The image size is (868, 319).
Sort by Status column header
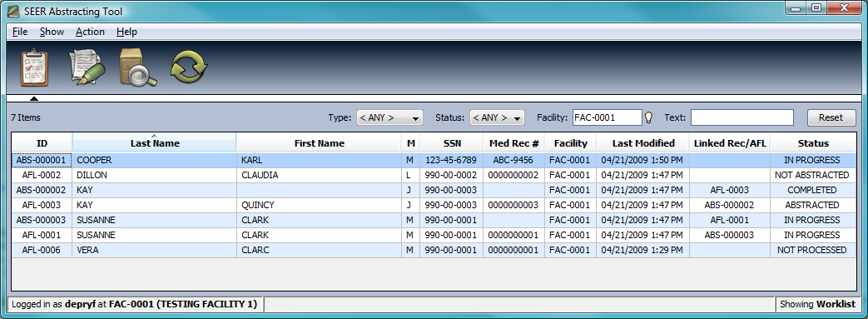tap(813, 143)
